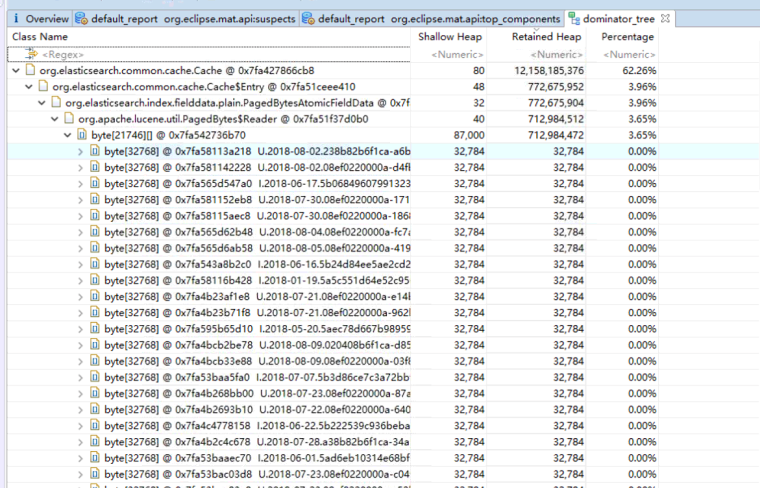Click array icon of byte[32768] @ 0x7fa4b2693b10
Viewport: 760px width, 488px height.
pos(95,409)
